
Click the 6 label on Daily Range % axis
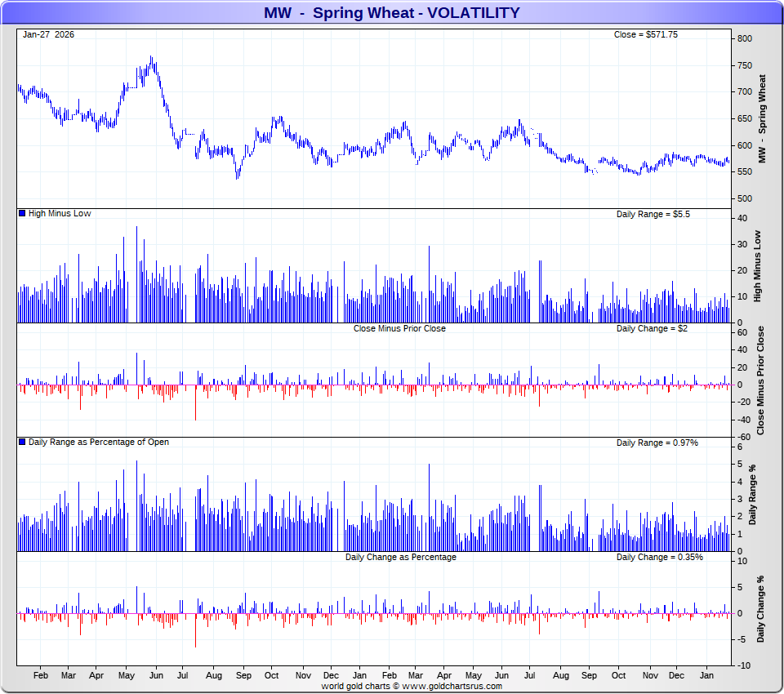(x=740, y=447)
